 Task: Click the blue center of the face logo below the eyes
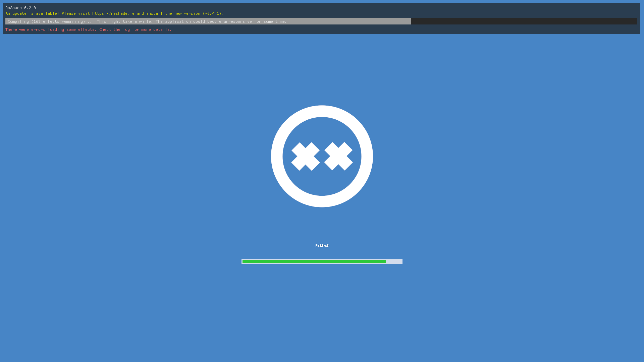click(x=322, y=183)
